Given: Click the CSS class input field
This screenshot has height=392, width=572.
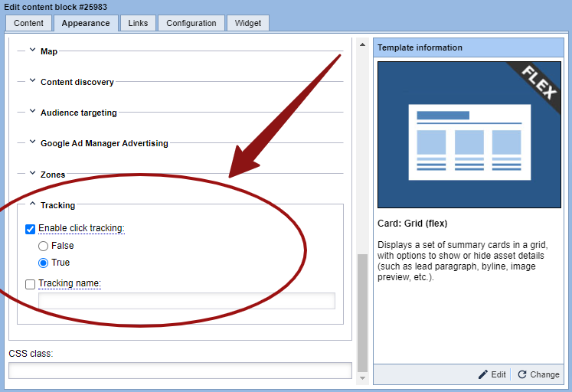Looking at the screenshot, I should click(180, 371).
